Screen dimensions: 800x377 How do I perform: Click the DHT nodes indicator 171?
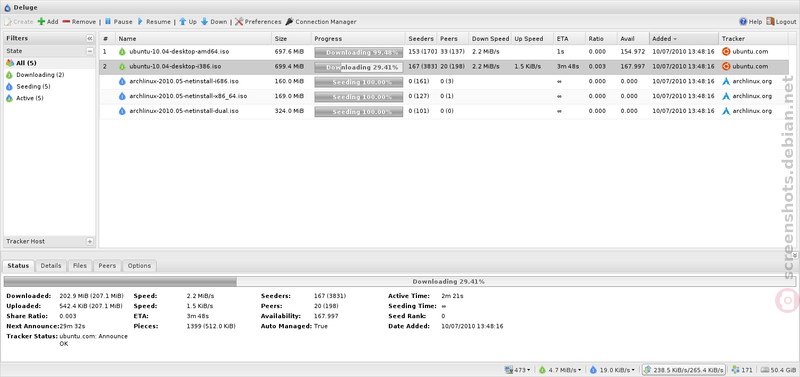pyautogui.click(x=742, y=370)
